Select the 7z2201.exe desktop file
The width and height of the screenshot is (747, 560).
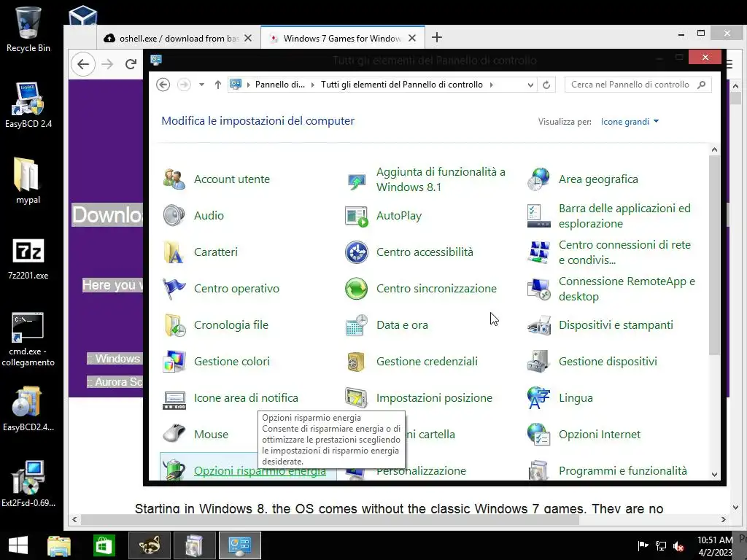(x=28, y=259)
